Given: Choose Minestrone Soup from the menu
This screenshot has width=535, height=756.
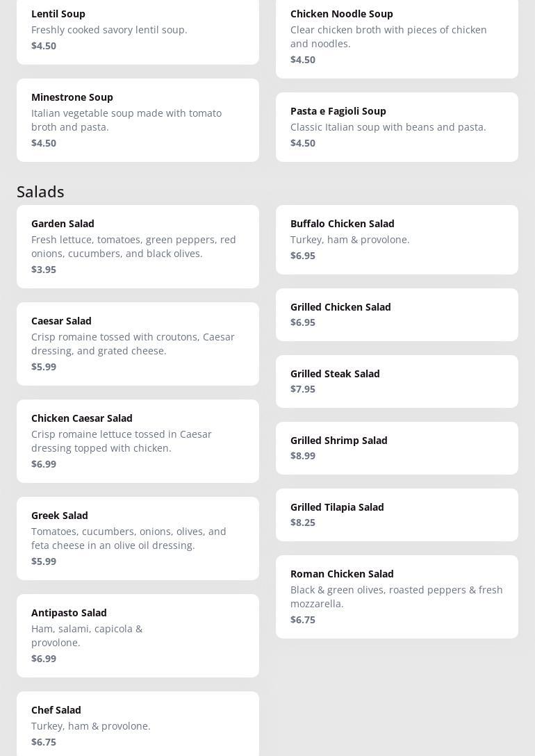Looking at the screenshot, I should (x=138, y=120).
